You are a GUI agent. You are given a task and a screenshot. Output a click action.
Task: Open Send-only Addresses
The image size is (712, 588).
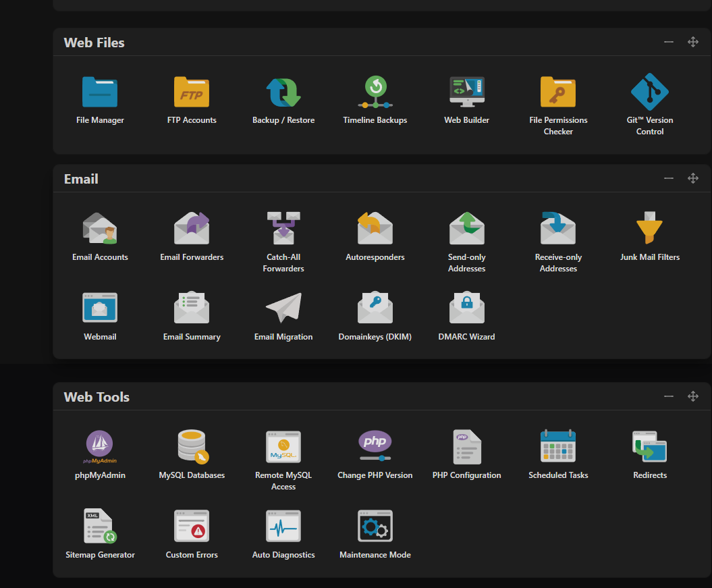[467, 228]
